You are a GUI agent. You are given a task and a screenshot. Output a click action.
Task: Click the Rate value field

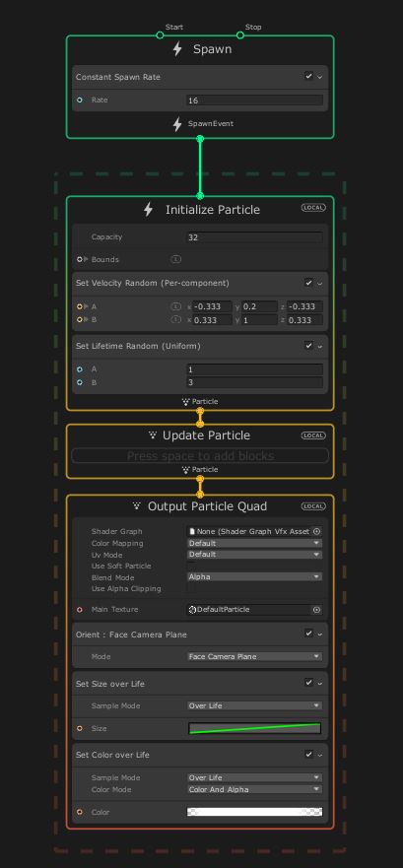point(254,100)
